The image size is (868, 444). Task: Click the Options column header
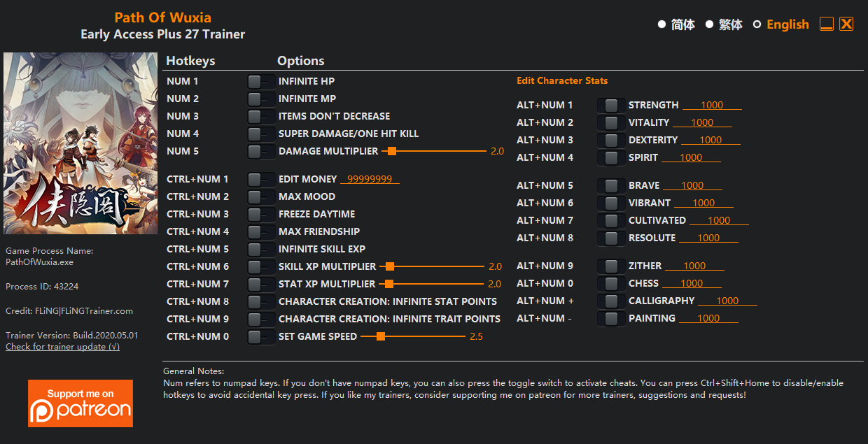301,61
